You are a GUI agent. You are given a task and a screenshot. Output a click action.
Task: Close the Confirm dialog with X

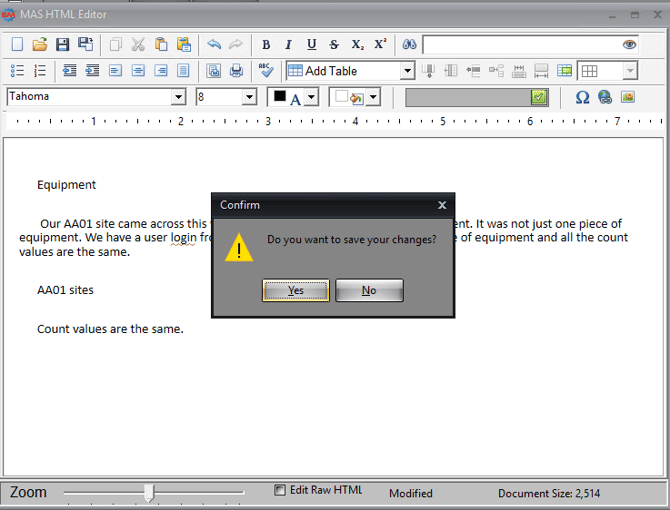coord(442,205)
